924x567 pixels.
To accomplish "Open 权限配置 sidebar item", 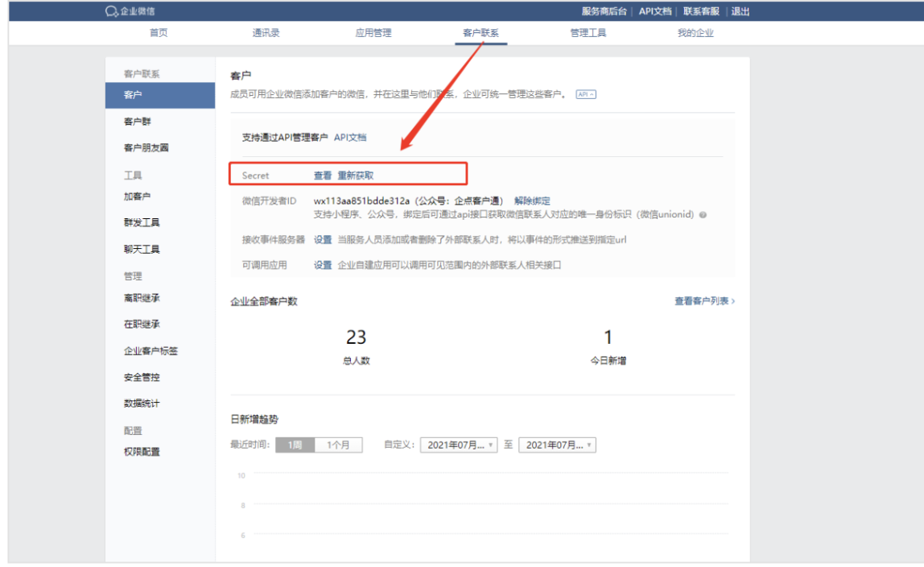I will (142, 452).
